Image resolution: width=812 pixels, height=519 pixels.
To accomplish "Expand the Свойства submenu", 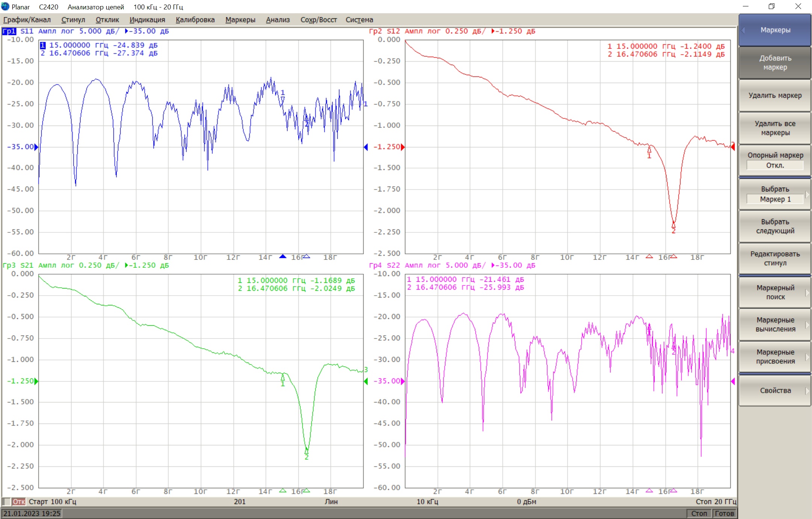I will (775, 391).
